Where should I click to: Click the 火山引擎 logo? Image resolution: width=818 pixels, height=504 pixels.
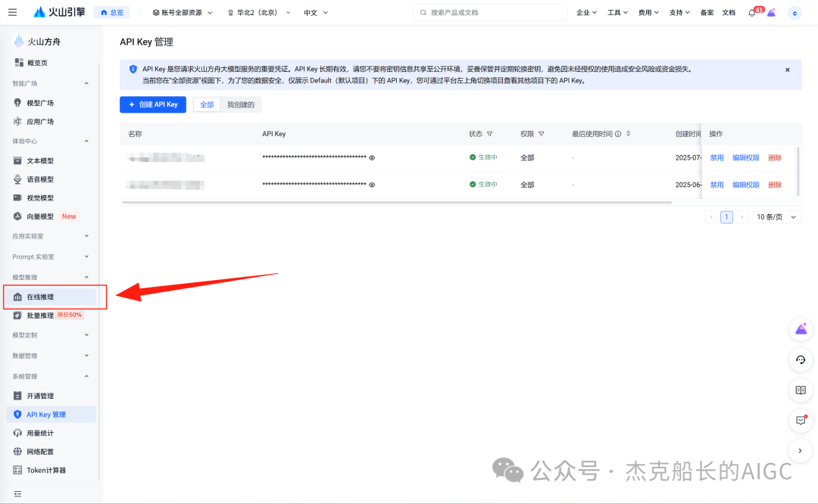point(59,12)
